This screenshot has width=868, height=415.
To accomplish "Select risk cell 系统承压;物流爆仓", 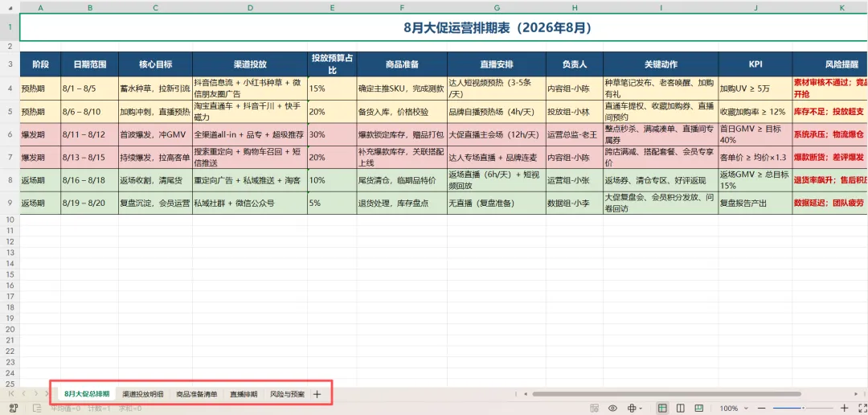I will point(830,134).
